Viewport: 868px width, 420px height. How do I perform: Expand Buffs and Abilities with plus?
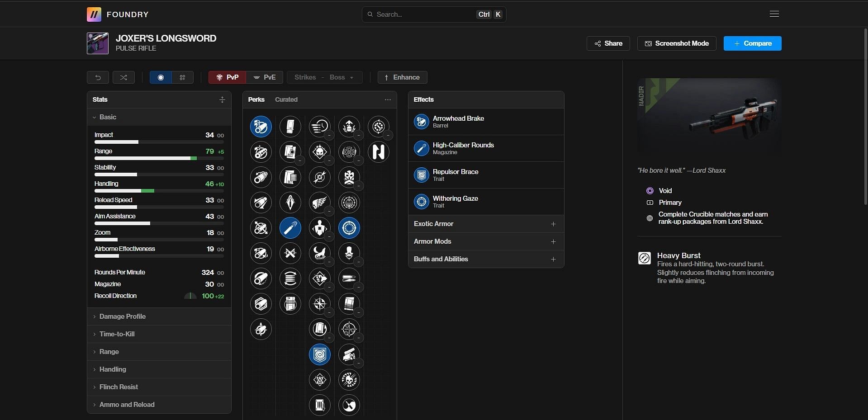pyautogui.click(x=553, y=259)
